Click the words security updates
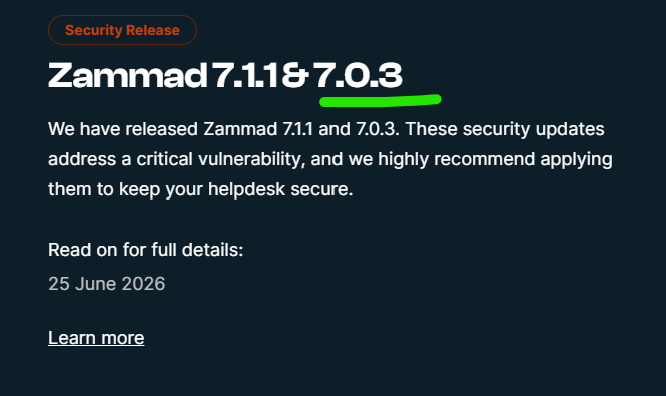 tap(533, 129)
